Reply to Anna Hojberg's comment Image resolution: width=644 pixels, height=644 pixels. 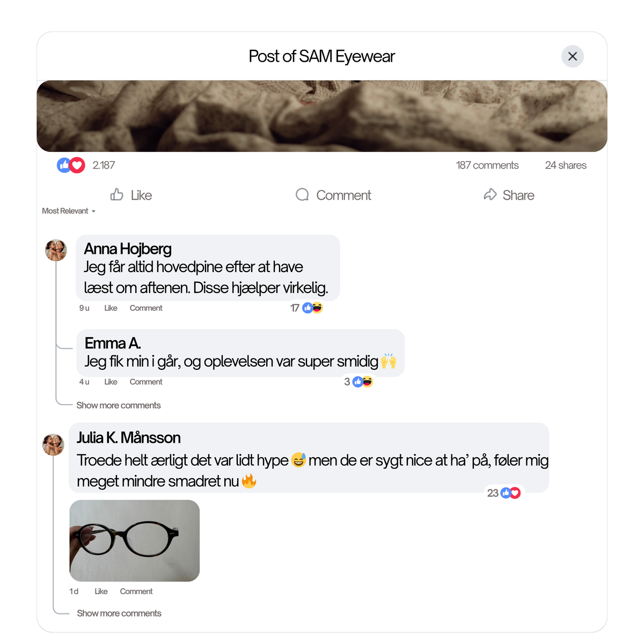(146, 308)
